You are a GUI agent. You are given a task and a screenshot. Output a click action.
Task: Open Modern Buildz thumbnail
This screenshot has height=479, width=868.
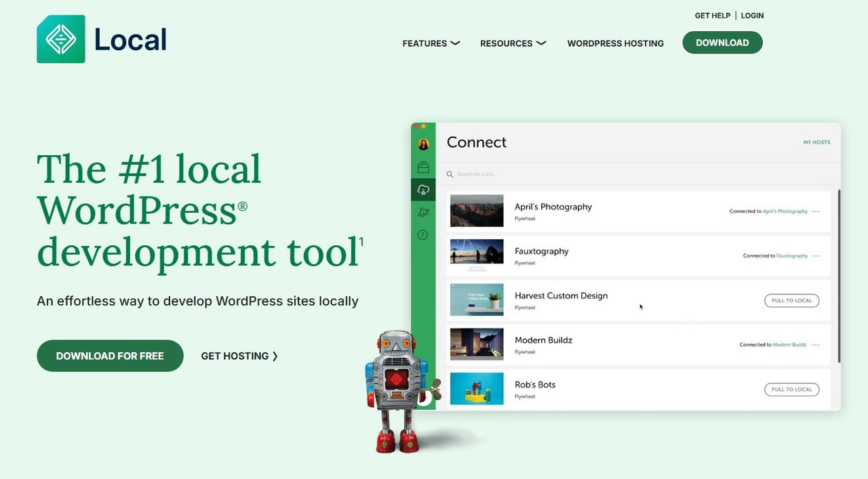coord(477,344)
